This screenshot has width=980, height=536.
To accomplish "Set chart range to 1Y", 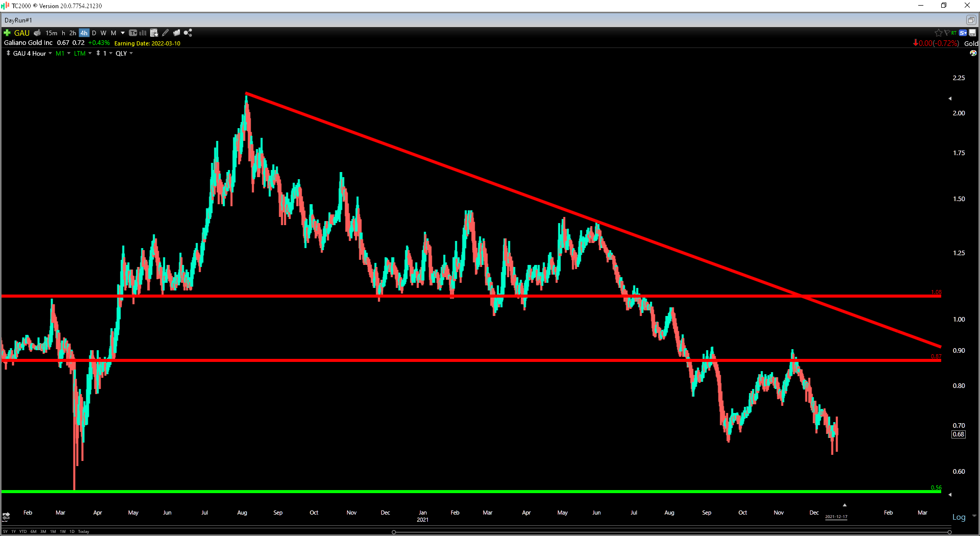I will tap(14, 531).
